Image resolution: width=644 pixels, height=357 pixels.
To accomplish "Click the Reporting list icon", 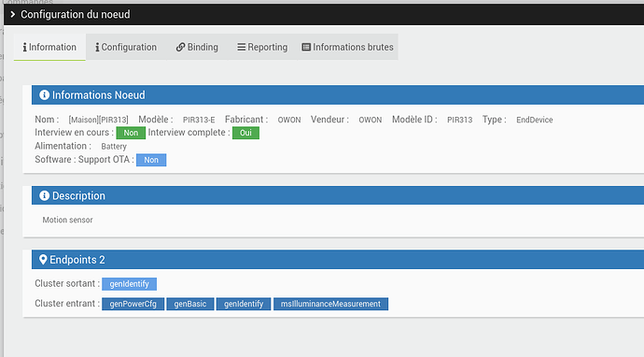I will click(x=241, y=47).
